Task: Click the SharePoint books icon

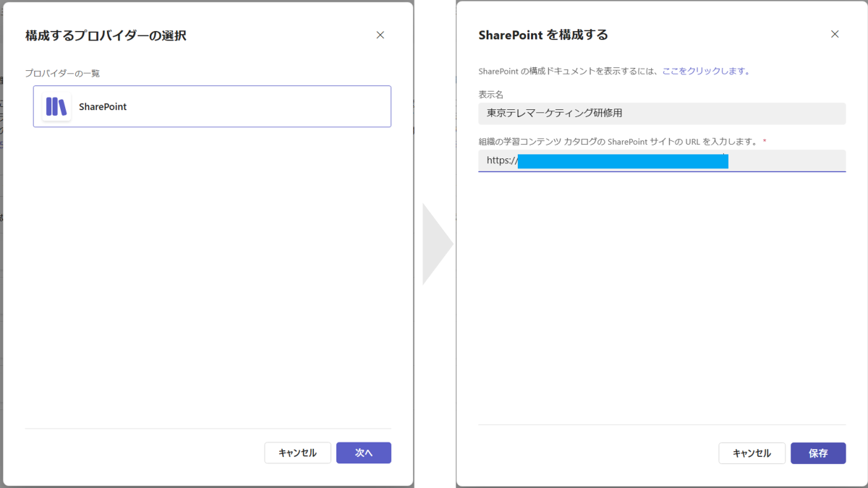Action: [56, 107]
